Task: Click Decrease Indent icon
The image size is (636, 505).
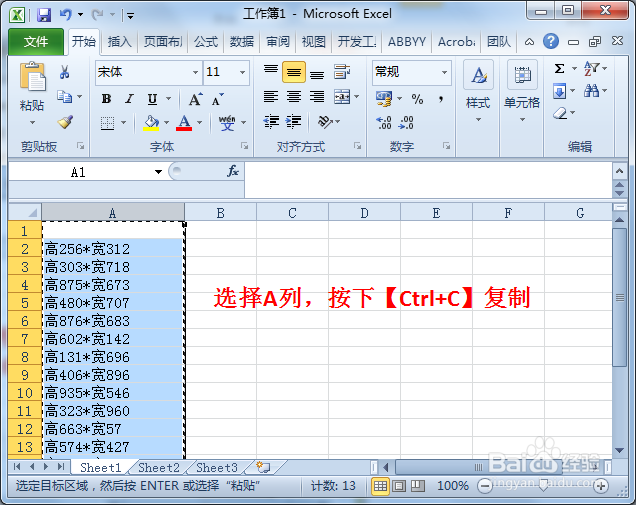Action: coord(271,121)
